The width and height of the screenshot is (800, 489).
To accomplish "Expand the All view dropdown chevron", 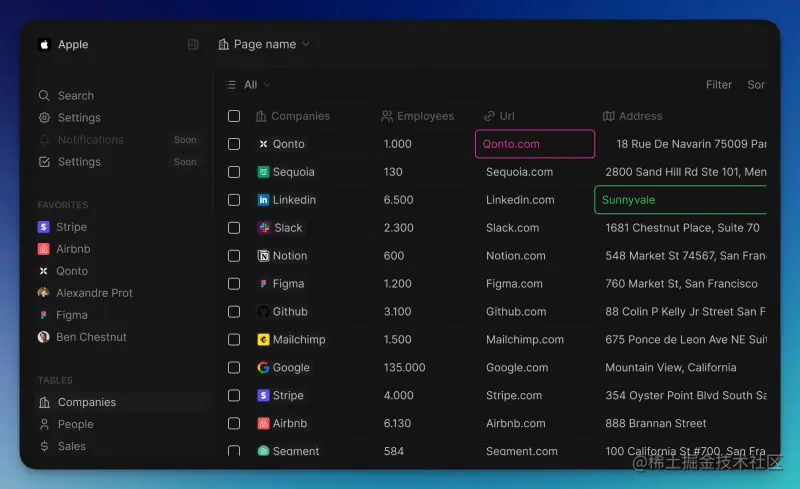I will point(267,85).
